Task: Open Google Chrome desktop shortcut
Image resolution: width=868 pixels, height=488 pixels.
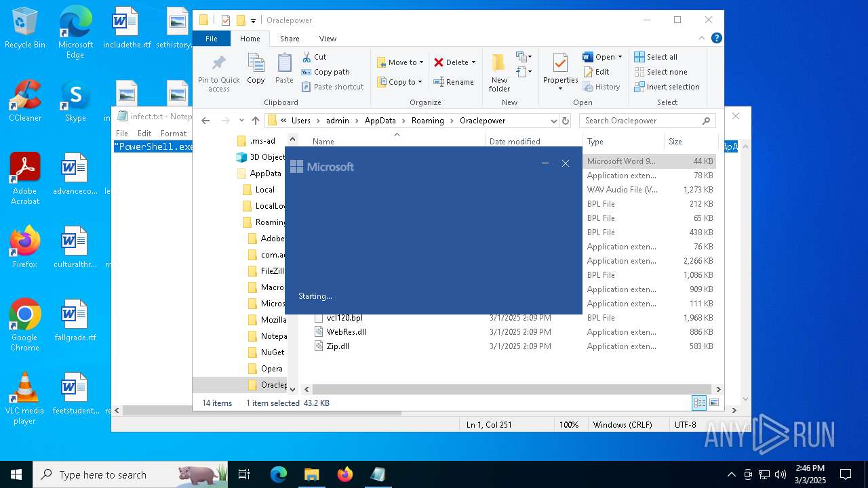Action: tap(25, 325)
